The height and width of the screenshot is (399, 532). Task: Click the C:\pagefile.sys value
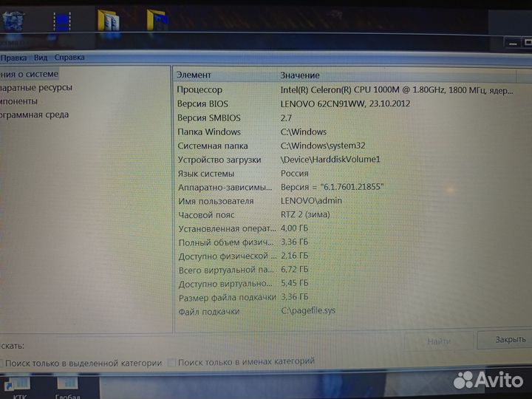308,310
